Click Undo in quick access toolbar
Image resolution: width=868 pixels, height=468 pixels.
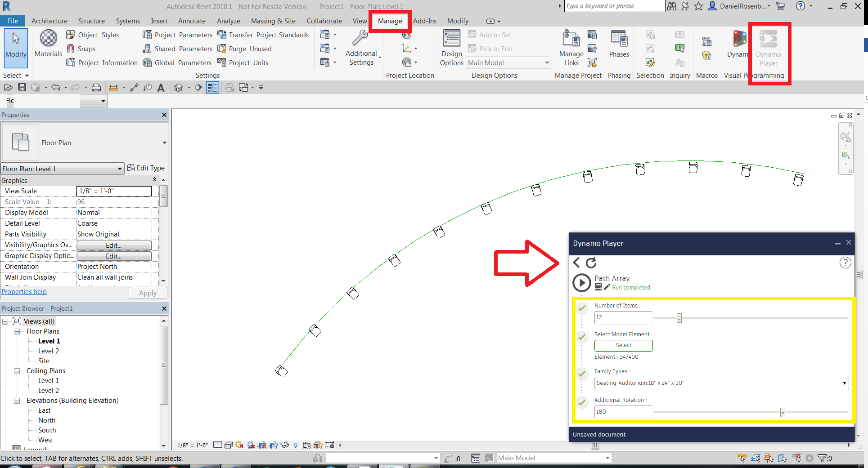[55, 88]
